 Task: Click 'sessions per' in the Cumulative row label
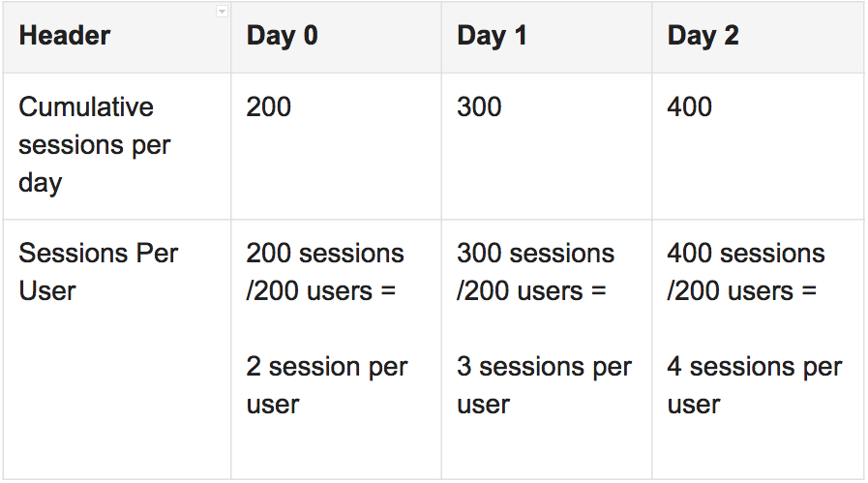[94, 145]
